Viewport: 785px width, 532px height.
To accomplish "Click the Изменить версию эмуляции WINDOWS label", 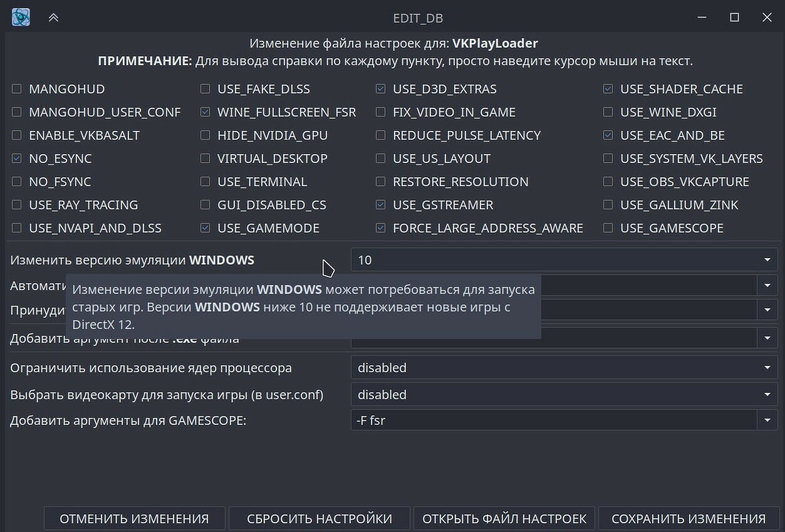I will pyautogui.click(x=132, y=260).
